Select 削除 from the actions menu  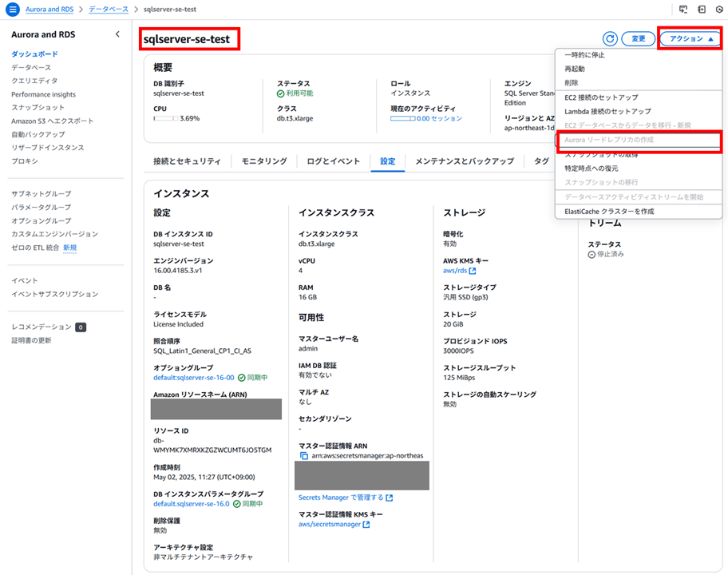pyautogui.click(x=639, y=83)
